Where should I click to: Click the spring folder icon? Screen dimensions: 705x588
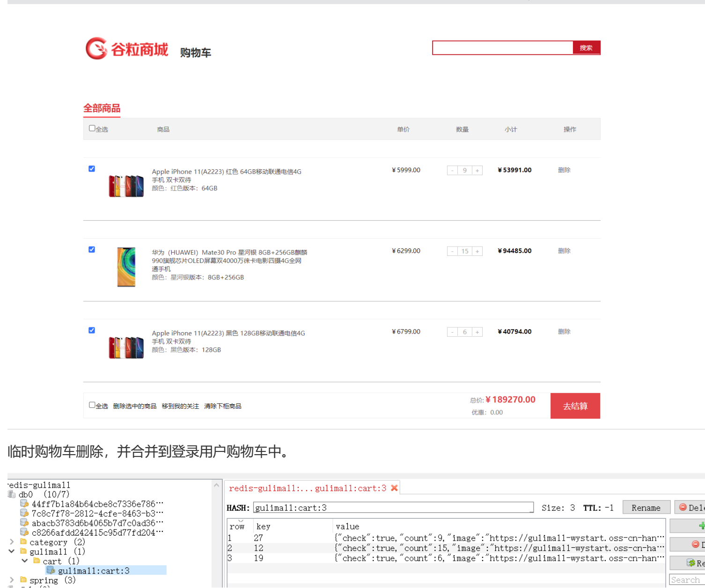pyautogui.click(x=23, y=580)
